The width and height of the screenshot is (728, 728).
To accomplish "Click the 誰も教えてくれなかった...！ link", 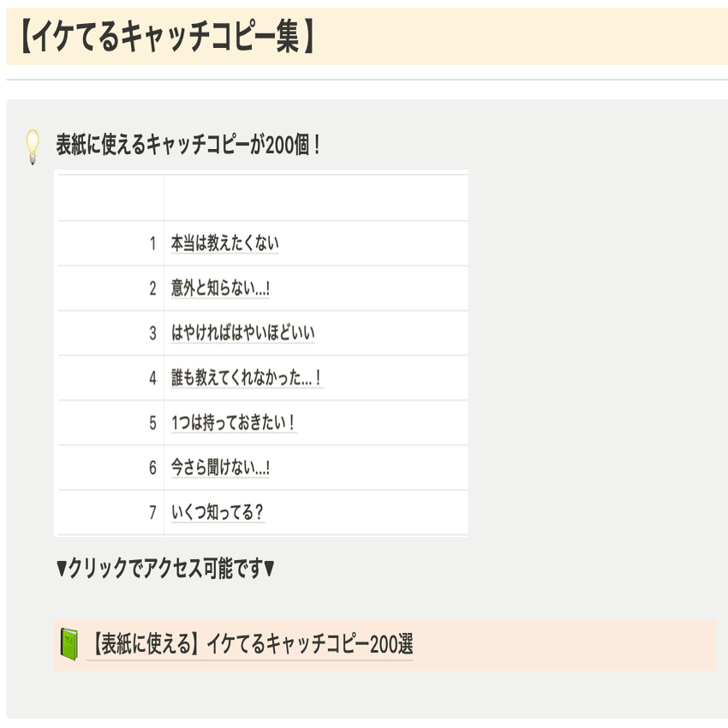I will pyautogui.click(x=247, y=378).
